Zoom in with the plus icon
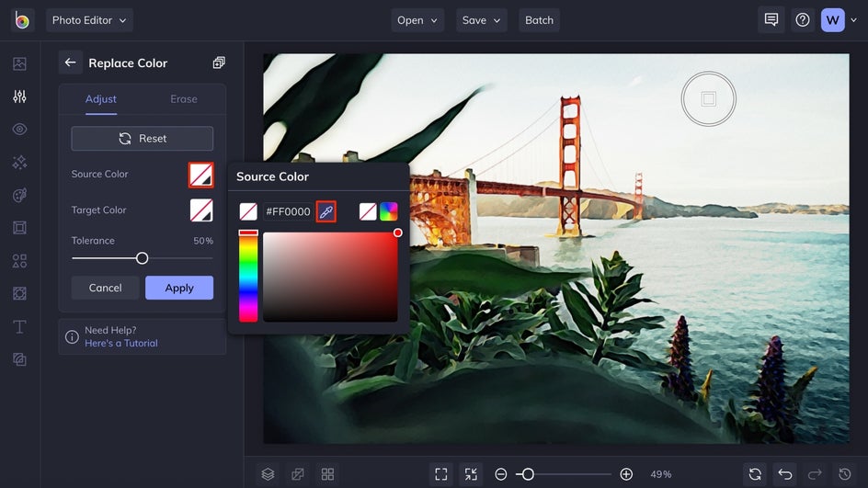Image resolution: width=868 pixels, height=488 pixels. (626, 474)
